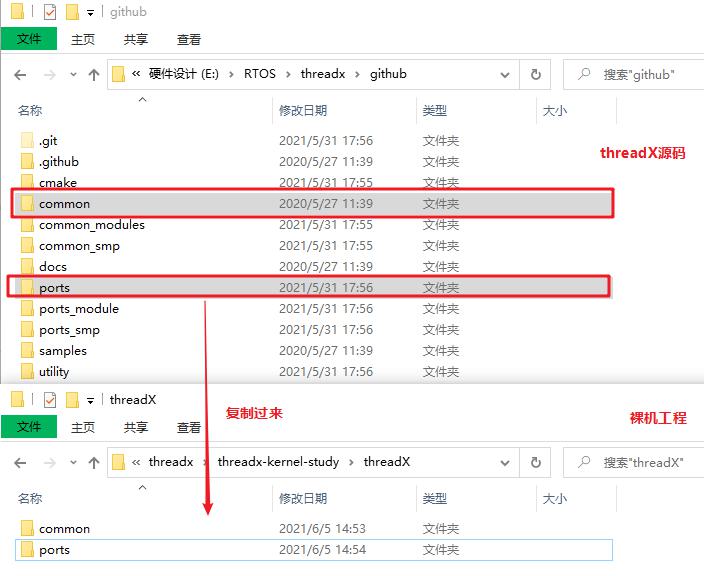Refresh the github folder view

click(x=535, y=75)
